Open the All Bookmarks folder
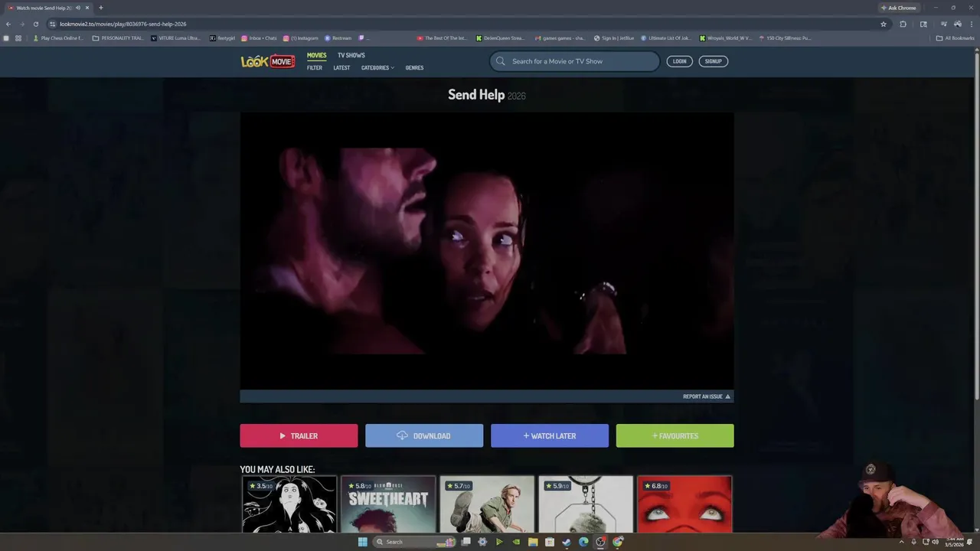 pyautogui.click(x=955, y=37)
